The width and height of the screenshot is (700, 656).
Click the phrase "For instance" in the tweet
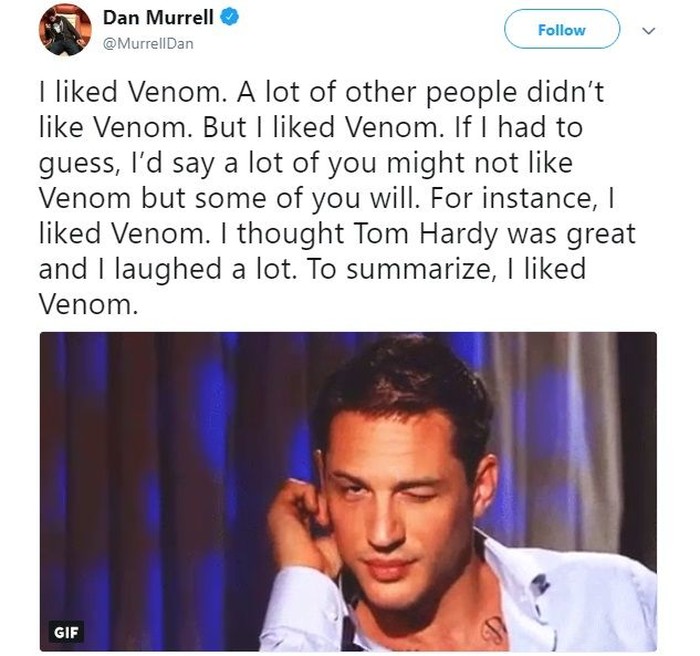point(521,201)
